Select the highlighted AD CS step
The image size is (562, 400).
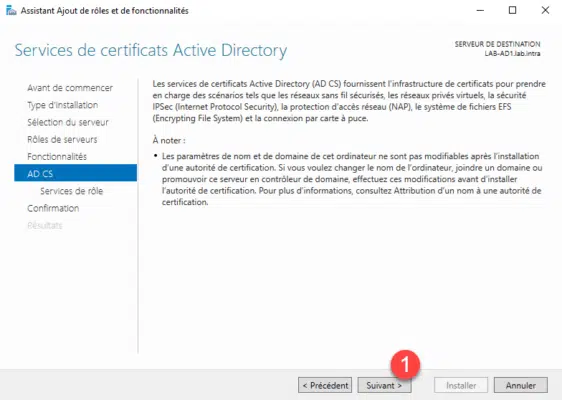75,173
